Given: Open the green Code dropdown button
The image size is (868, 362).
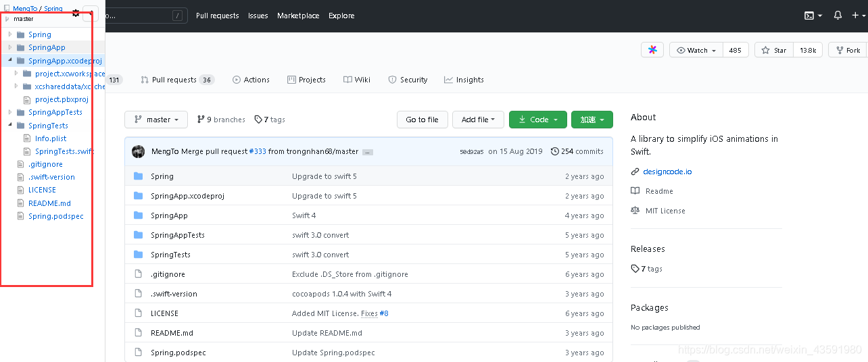Looking at the screenshot, I should tap(537, 120).
